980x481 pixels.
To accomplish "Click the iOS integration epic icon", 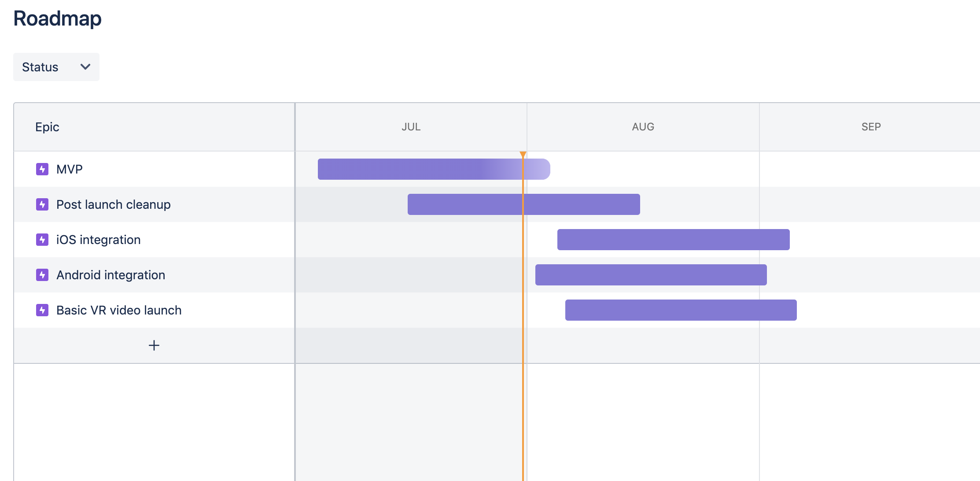I will (x=42, y=240).
